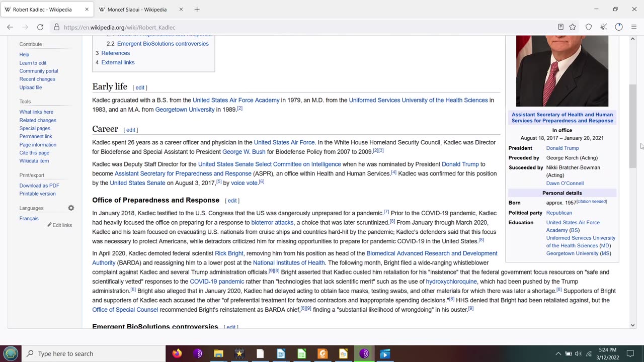Edit the Career section
The image size is (644, 362).
[x=131, y=130]
